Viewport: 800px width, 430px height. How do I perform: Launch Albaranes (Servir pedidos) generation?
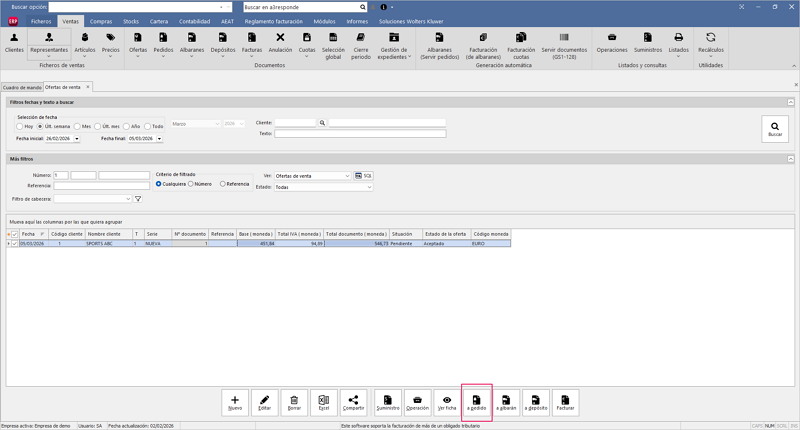tap(439, 46)
